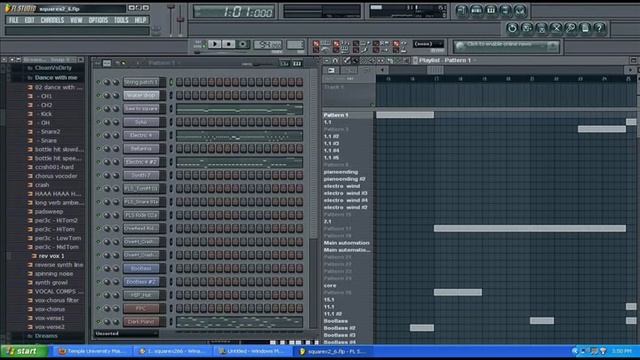This screenshot has height=360, width=640.
Task: Open the OPTIONS menu
Action: click(x=98, y=20)
